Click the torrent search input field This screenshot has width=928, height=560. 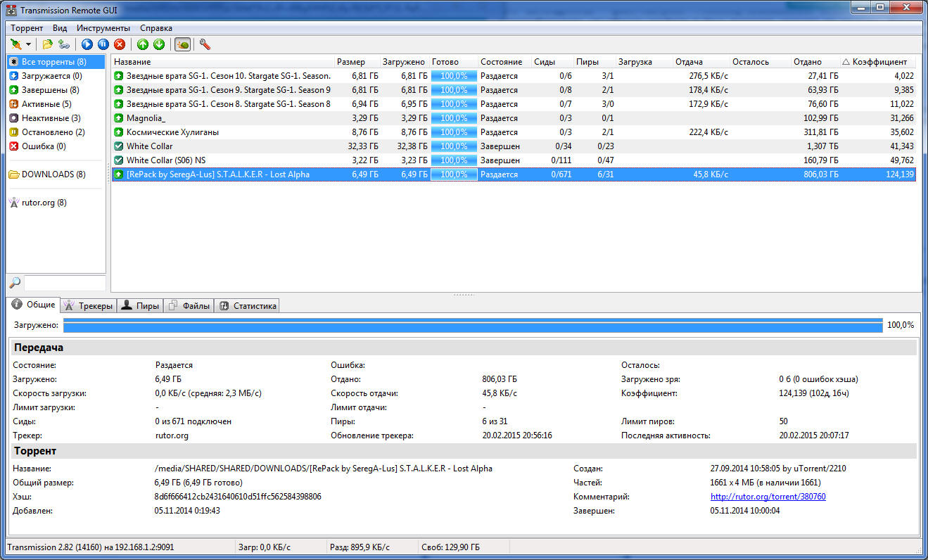(65, 283)
